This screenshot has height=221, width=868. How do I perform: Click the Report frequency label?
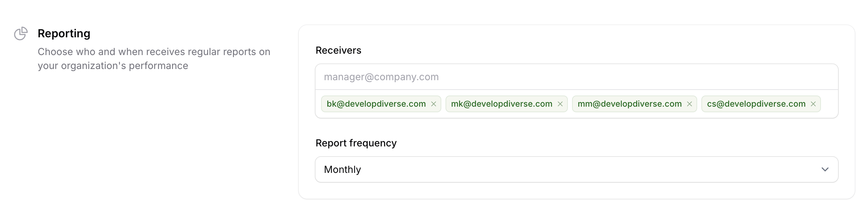point(356,143)
